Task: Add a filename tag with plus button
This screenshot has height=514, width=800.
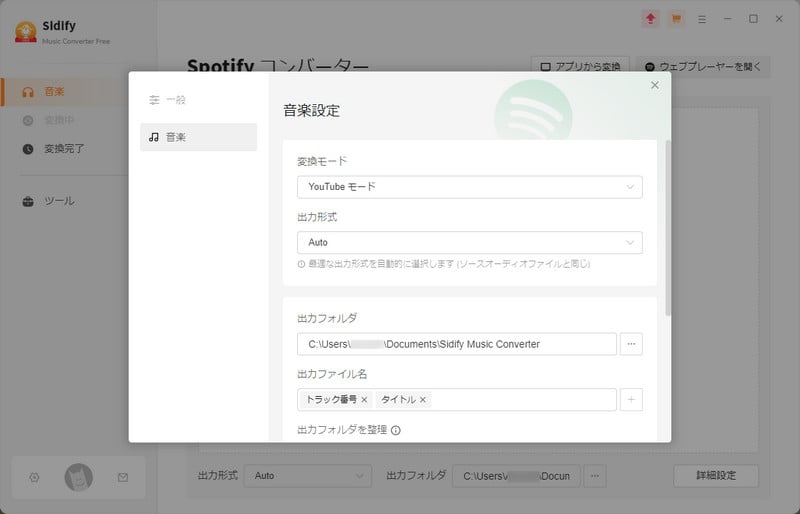Action: (631, 400)
